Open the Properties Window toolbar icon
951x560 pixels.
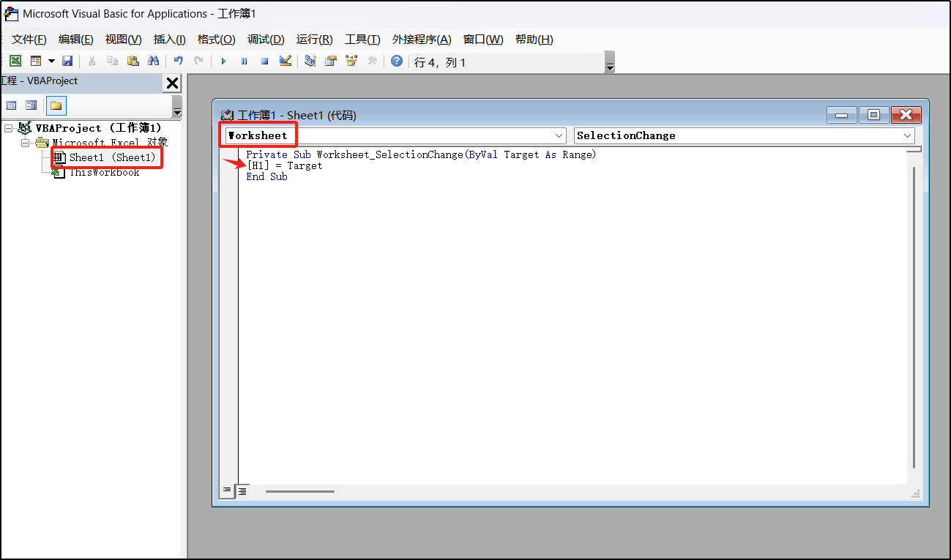(x=331, y=61)
